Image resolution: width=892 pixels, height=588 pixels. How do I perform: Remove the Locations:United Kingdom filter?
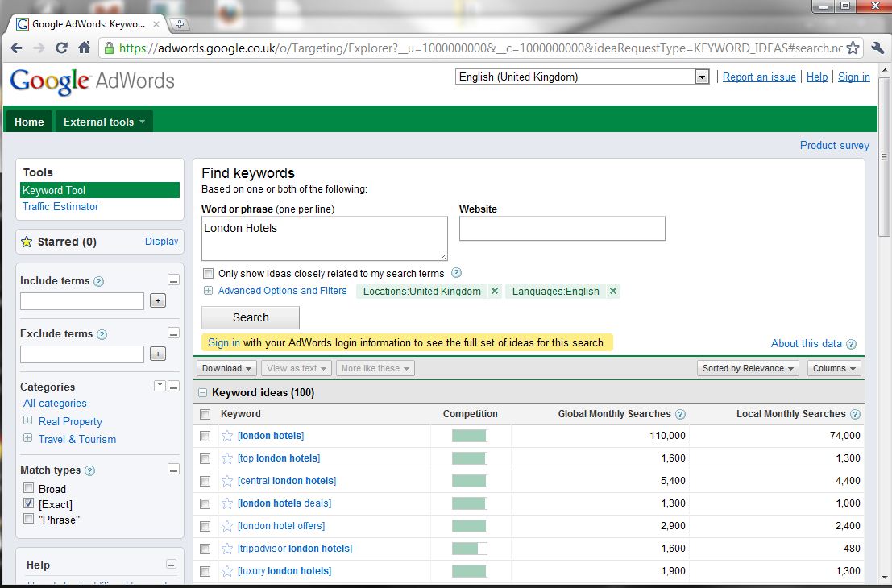point(495,291)
